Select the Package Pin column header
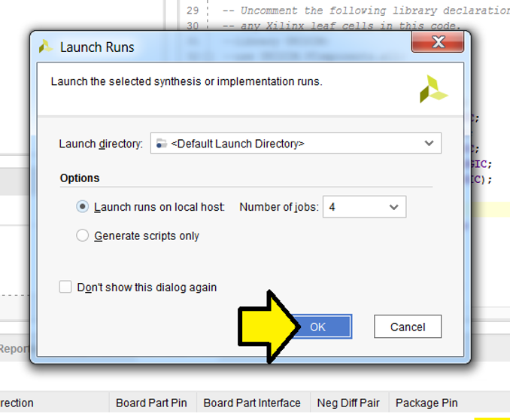This screenshot has width=510, height=420. [427, 403]
